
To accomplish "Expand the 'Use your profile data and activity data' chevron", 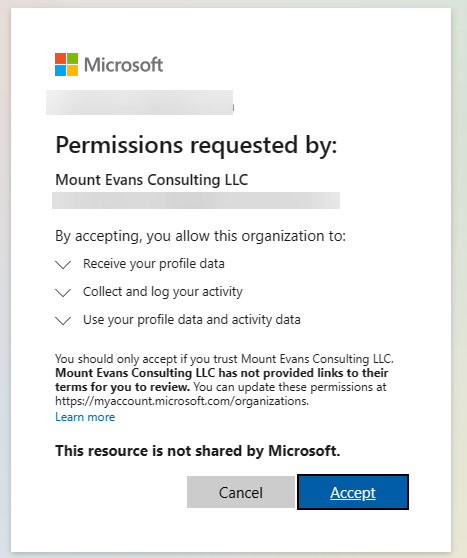I will 63,320.
